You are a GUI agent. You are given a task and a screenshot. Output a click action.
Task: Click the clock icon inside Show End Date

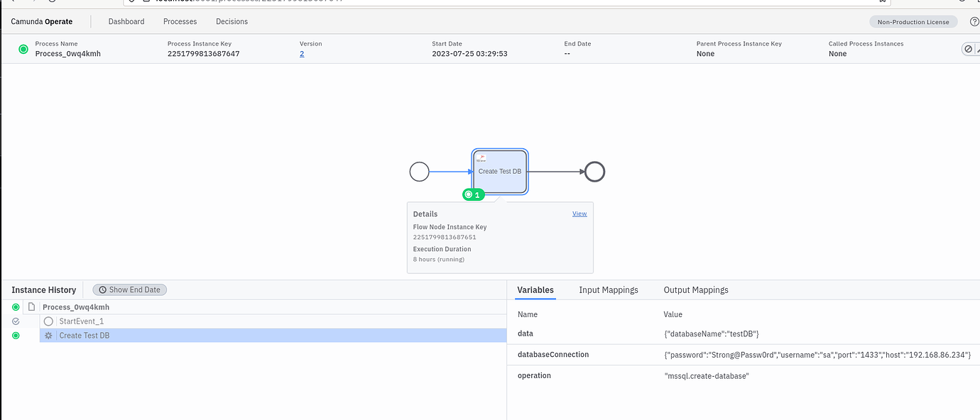(x=104, y=289)
